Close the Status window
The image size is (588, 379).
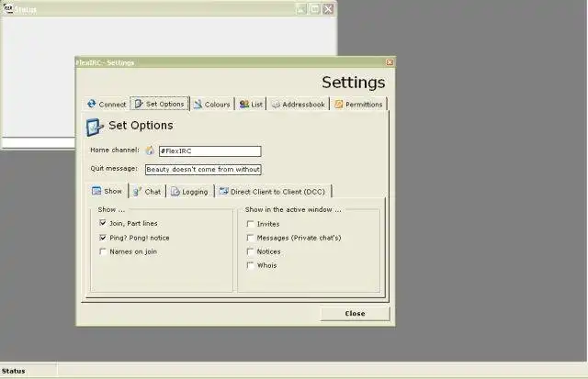pyautogui.click(x=328, y=8)
